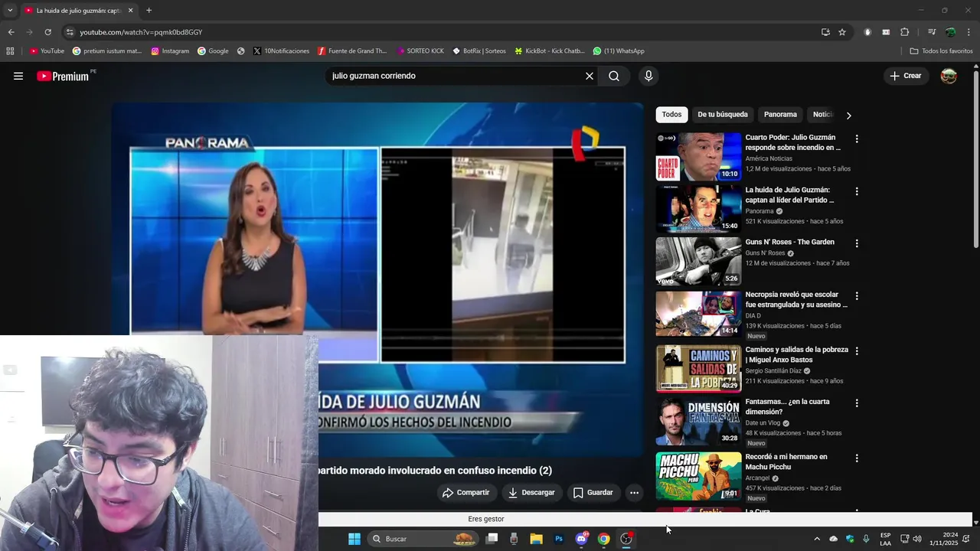Run search with magnifying glass button

614,76
